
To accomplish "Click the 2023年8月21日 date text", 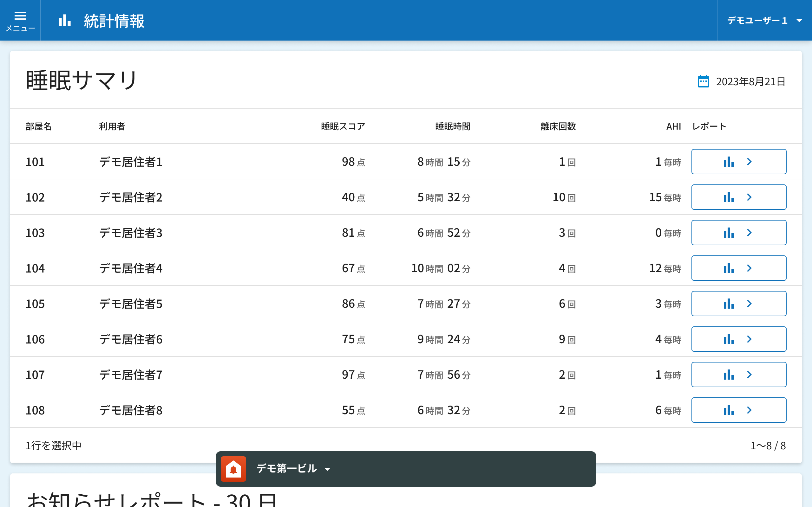I will point(750,81).
